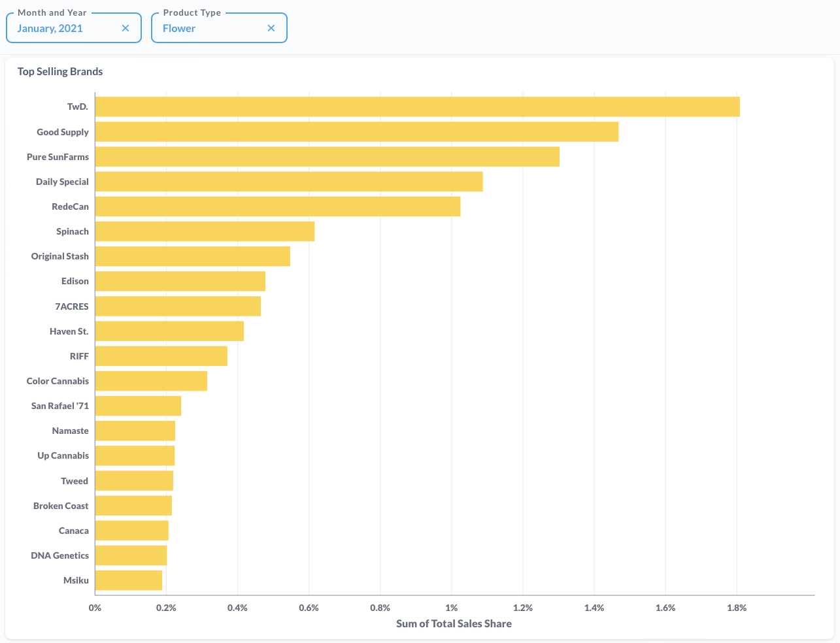Select the Tweed bar
The width and height of the screenshot is (840, 643).
134,481
